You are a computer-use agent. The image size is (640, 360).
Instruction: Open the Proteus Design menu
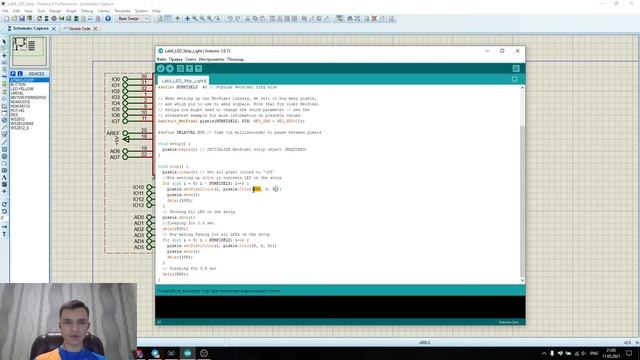tap(55, 11)
